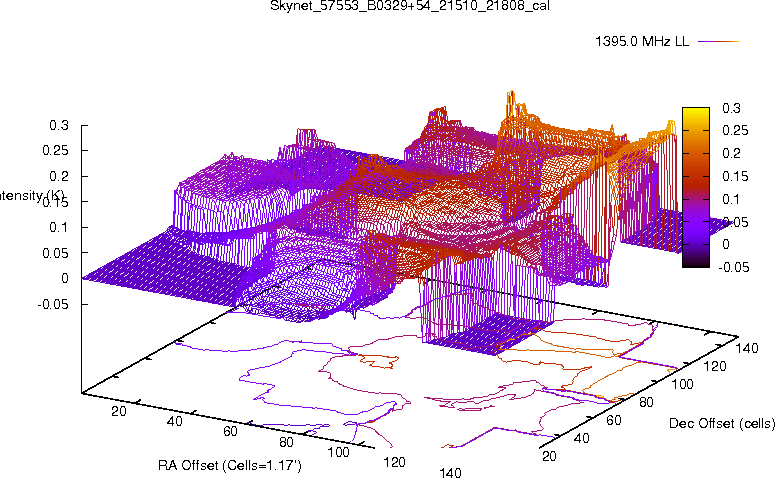Click the plot title Skynet_57553_B0329+54_21510_21808_cal
The height and width of the screenshot is (478, 775).
pyautogui.click(x=410, y=6)
